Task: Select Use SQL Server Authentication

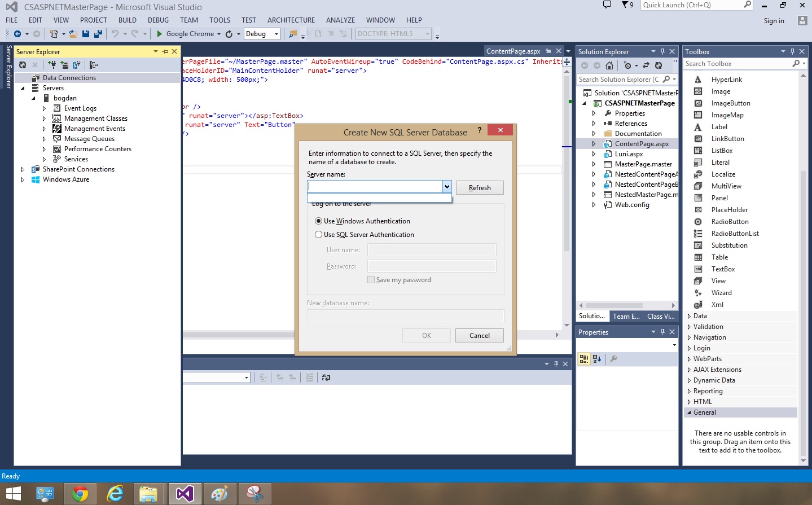Action: pyautogui.click(x=319, y=234)
